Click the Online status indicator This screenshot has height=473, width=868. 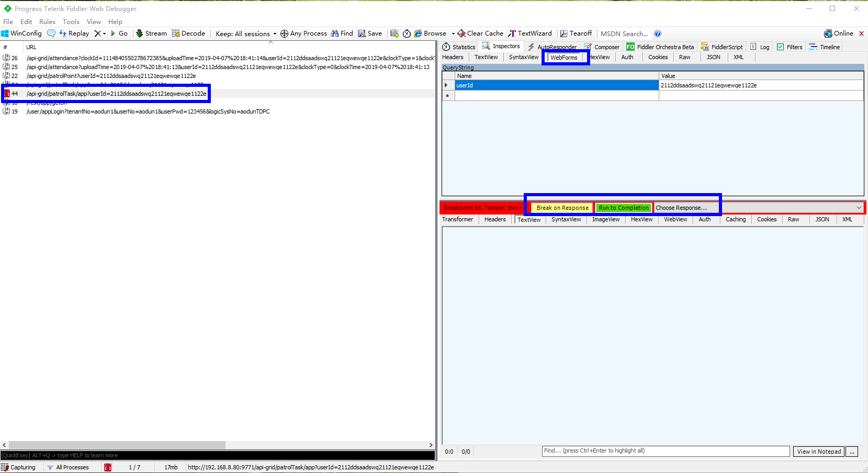coord(839,33)
